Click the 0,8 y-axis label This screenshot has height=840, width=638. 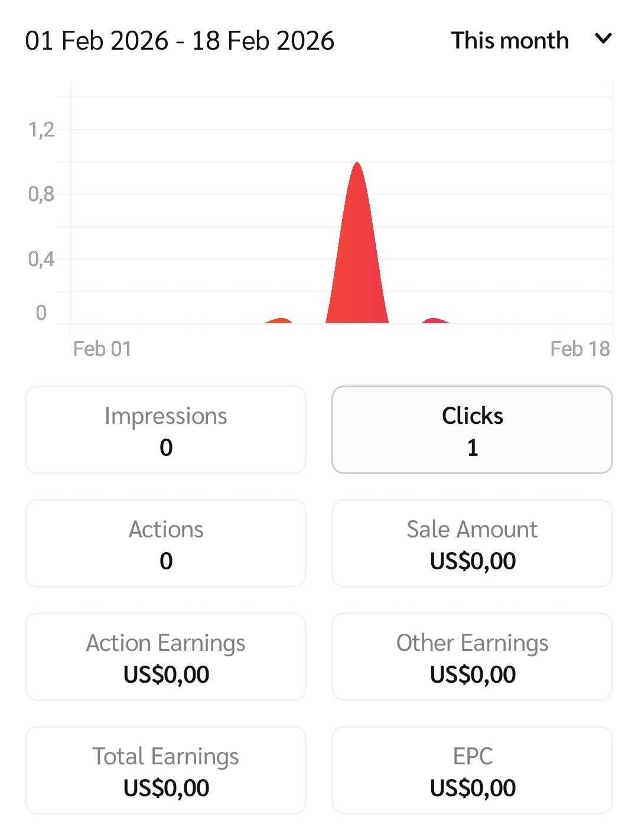[x=41, y=194]
